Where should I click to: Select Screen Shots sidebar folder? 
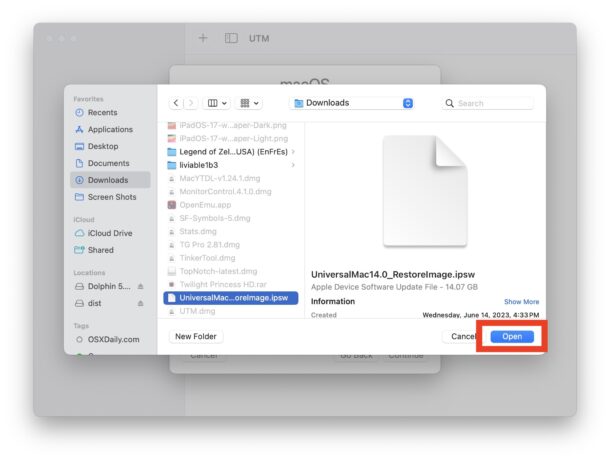coord(111,198)
